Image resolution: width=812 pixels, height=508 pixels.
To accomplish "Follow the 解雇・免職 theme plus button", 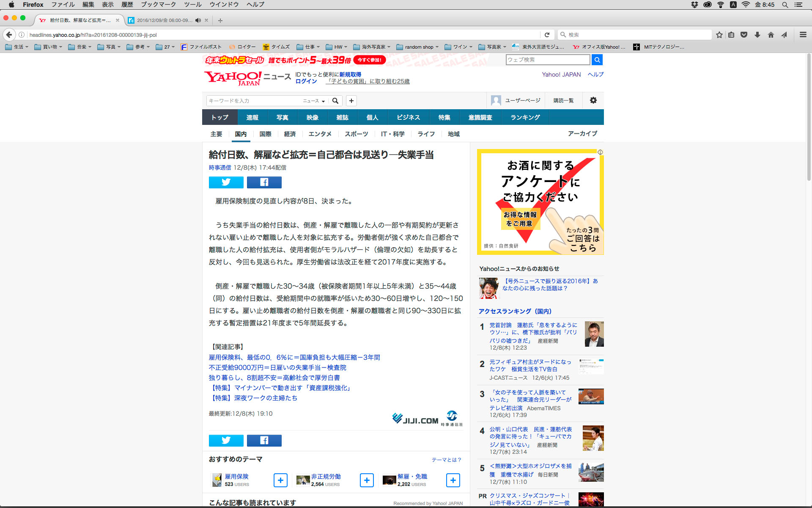I will pyautogui.click(x=453, y=480).
